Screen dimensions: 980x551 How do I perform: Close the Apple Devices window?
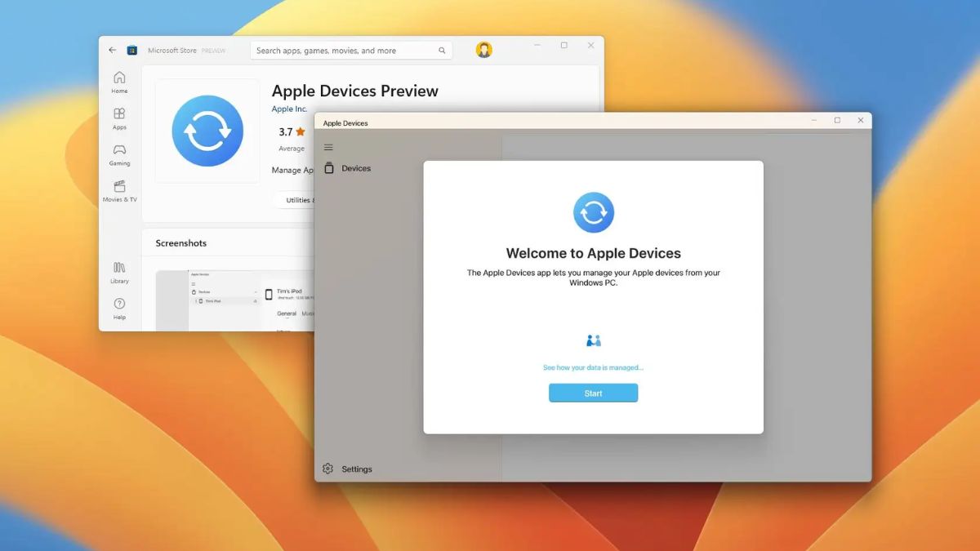[x=861, y=121]
